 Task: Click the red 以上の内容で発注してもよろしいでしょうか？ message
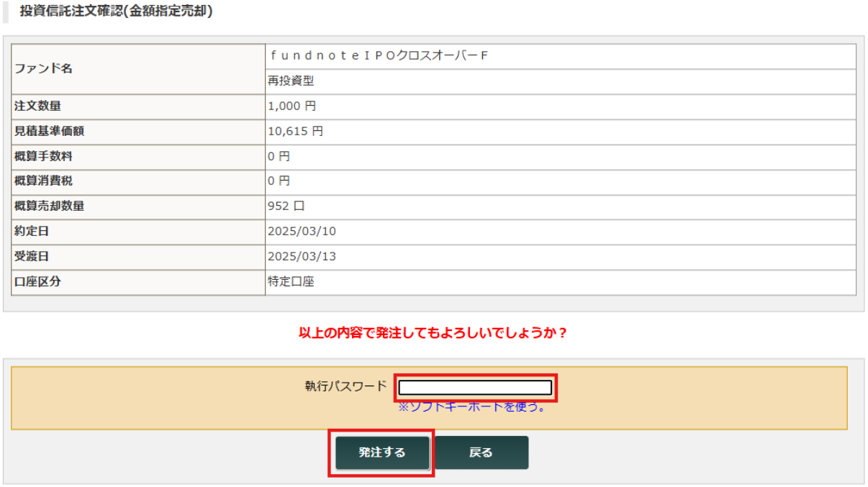click(433, 334)
